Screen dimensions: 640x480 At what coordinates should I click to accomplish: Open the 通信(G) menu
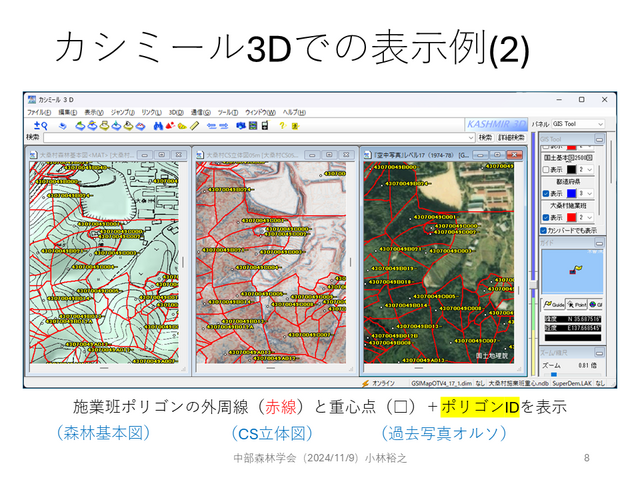[x=201, y=112]
